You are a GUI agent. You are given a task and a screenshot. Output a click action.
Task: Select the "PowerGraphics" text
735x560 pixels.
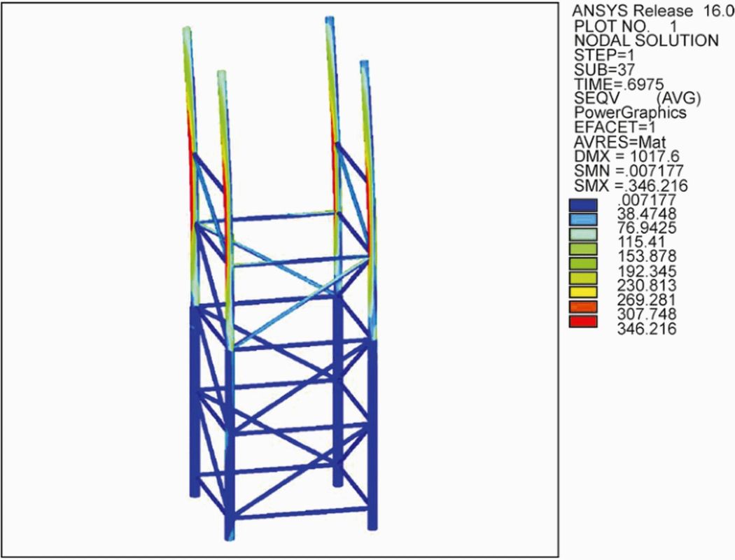630,113
